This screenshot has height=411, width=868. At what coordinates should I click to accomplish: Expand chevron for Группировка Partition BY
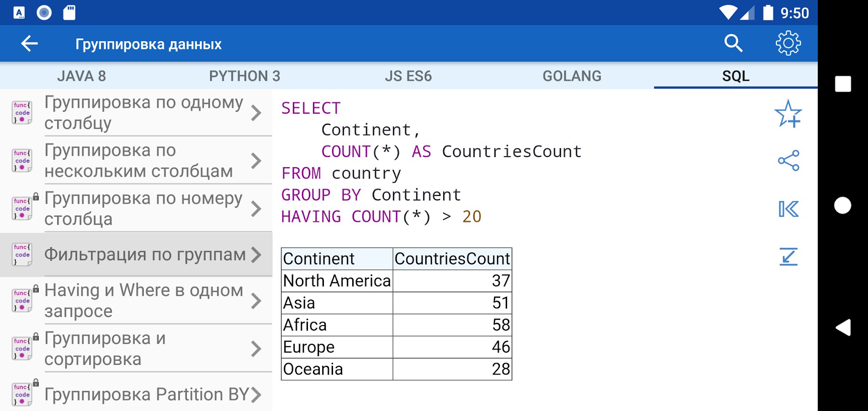[256, 395]
